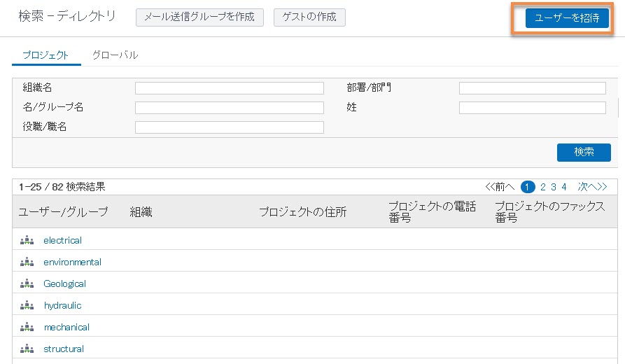Click メール送信グループを作成 button
The height and width of the screenshot is (364, 625).
tap(199, 17)
